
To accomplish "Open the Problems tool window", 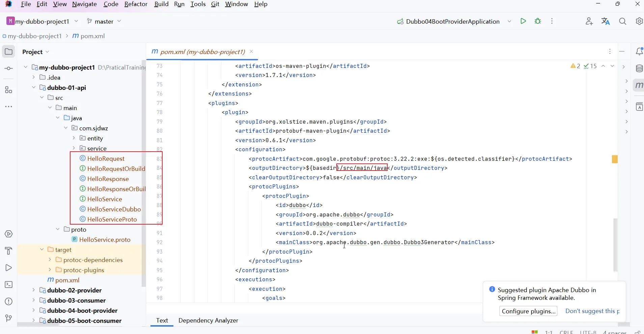I will click(x=9, y=302).
